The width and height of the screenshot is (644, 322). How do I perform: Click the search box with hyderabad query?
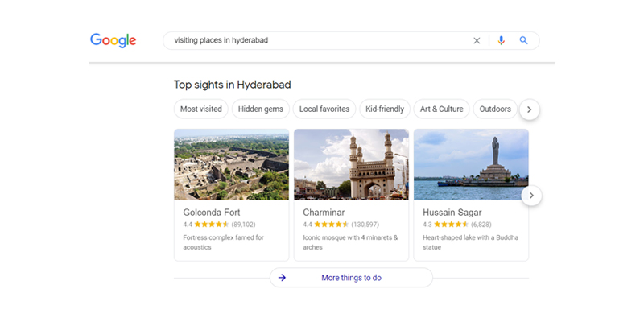pyautogui.click(x=351, y=41)
